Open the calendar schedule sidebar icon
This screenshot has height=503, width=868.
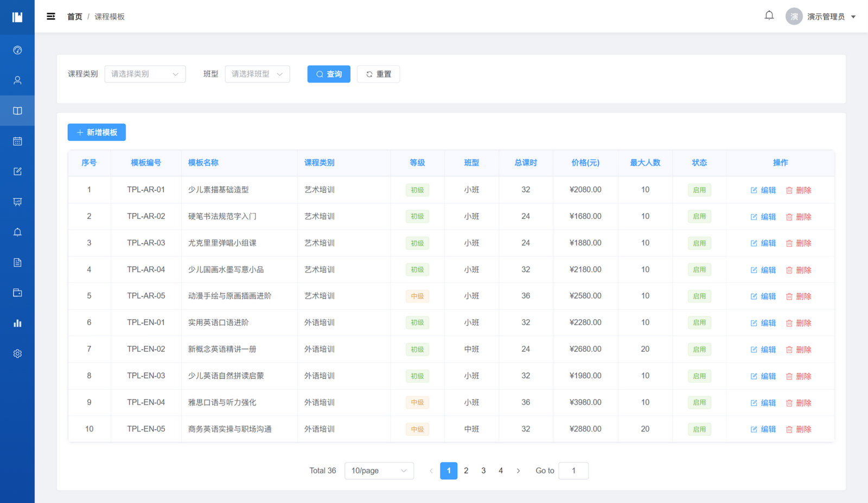(x=17, y=141)
